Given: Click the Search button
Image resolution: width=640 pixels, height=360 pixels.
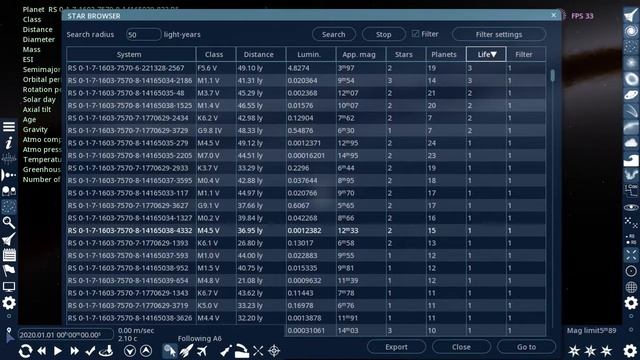Looking at the screenshot, I should pyautogui.click(x=333, y=34).
